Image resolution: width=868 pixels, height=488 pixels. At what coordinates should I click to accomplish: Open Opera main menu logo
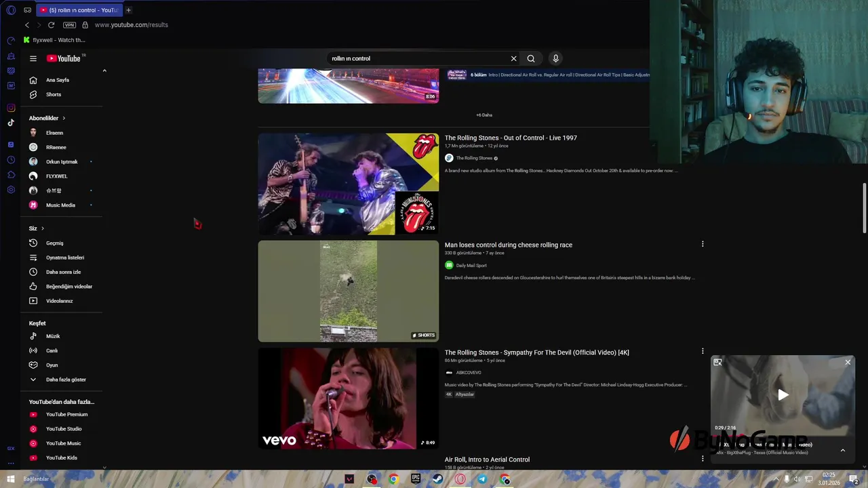pos(11,10)
